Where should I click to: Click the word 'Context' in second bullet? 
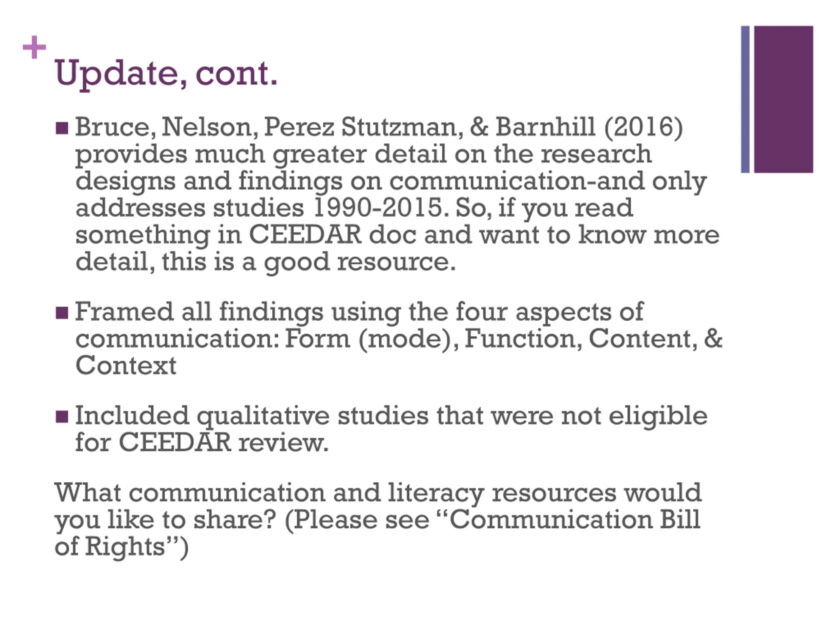coord(126,365)
